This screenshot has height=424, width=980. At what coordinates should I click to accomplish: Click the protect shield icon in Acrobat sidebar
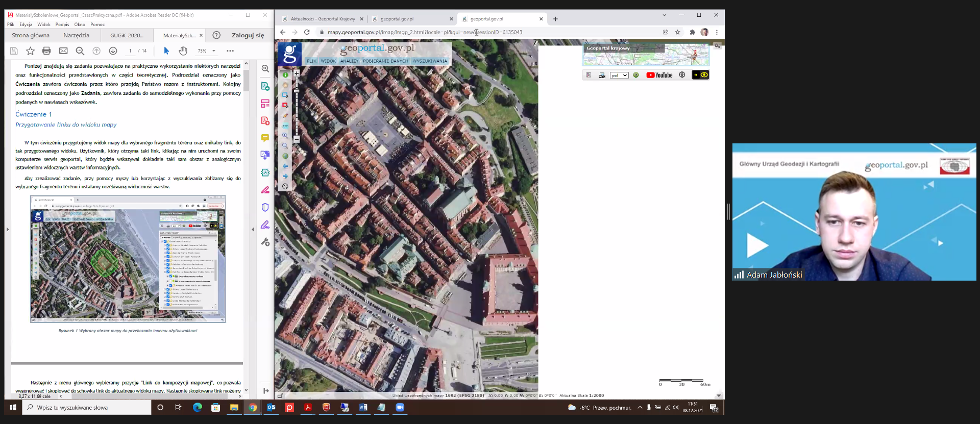click(265, 207)
